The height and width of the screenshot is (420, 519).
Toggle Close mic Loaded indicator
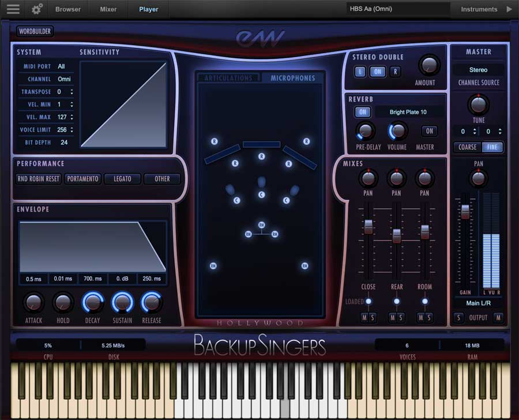[368, 301]
